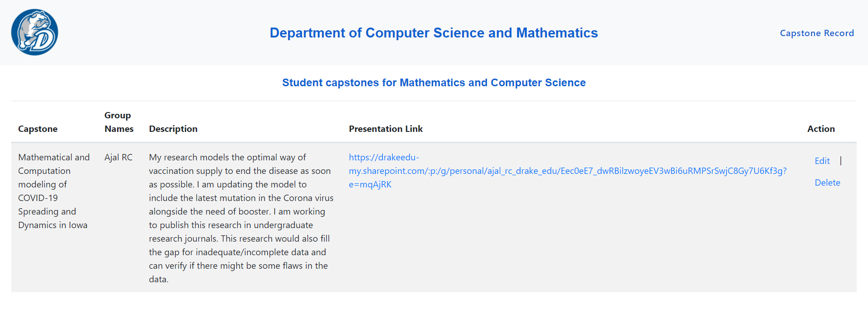The width and height of the screenshot is (868, 327).
Task: Select the Student capstones page heading
Action: pyautogui.click(x=434, y=83)
